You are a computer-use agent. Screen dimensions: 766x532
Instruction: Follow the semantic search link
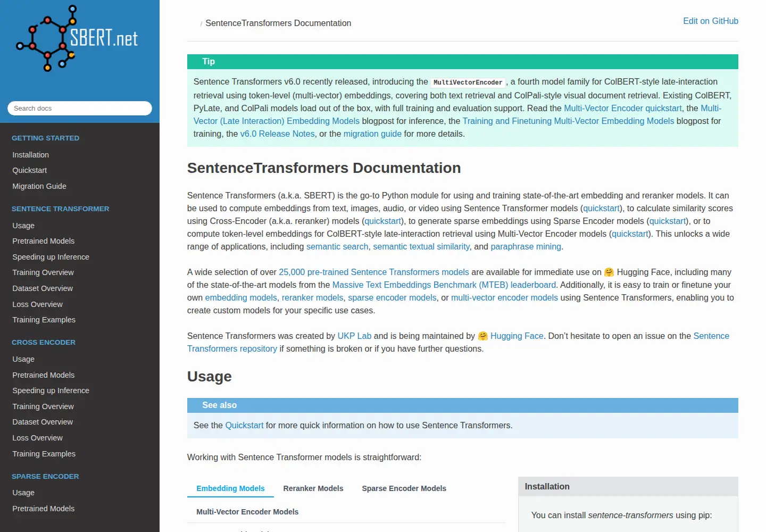coord(337,246)
